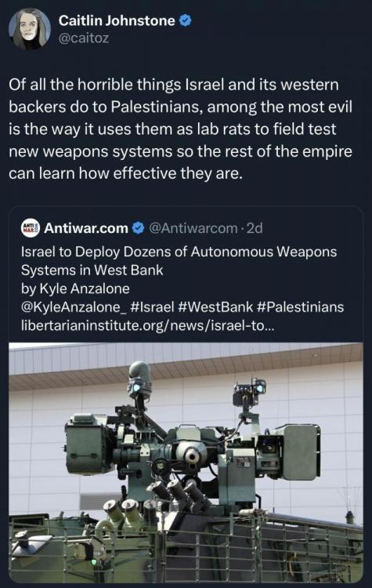Click Antiwar.com's blue verified checkmark

coord(139,228)
